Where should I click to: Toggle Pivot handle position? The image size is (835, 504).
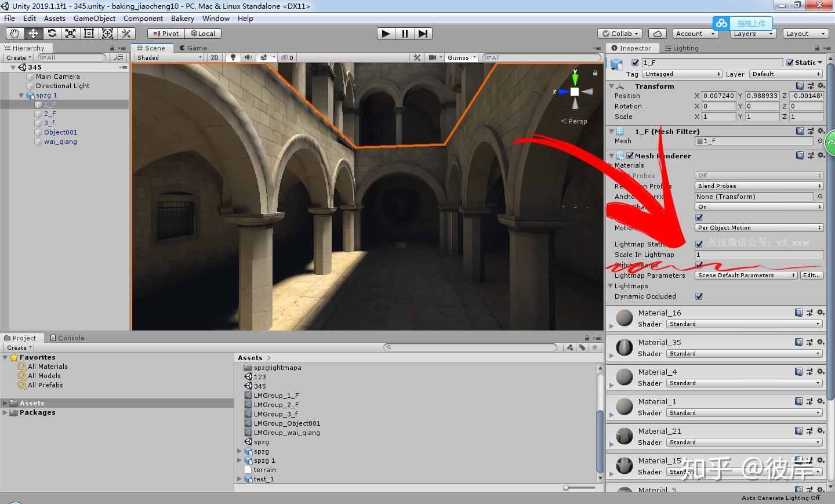[x=166, y=34]
